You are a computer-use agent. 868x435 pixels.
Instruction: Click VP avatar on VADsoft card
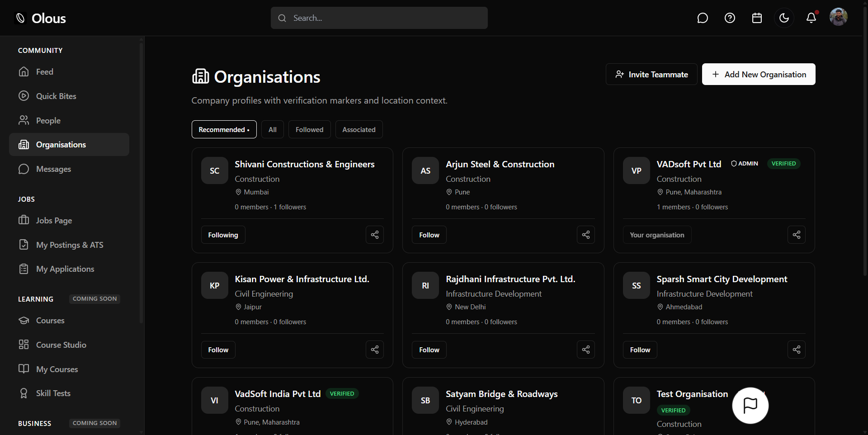637,170
